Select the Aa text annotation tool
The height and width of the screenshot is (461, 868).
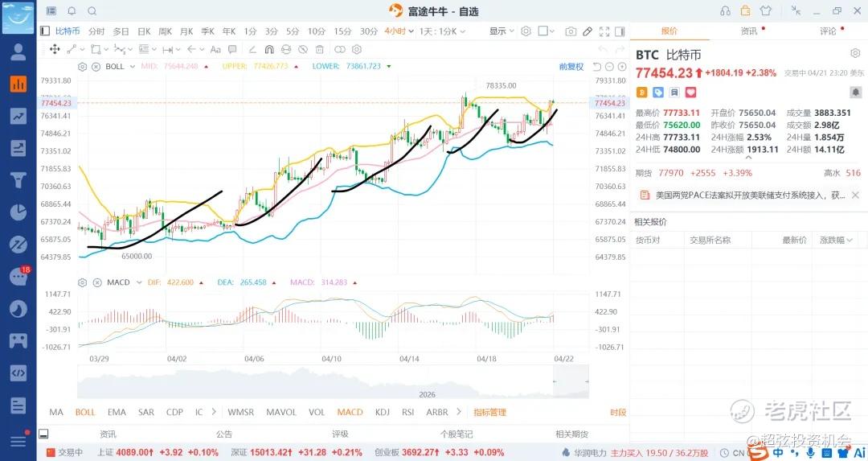216,49
